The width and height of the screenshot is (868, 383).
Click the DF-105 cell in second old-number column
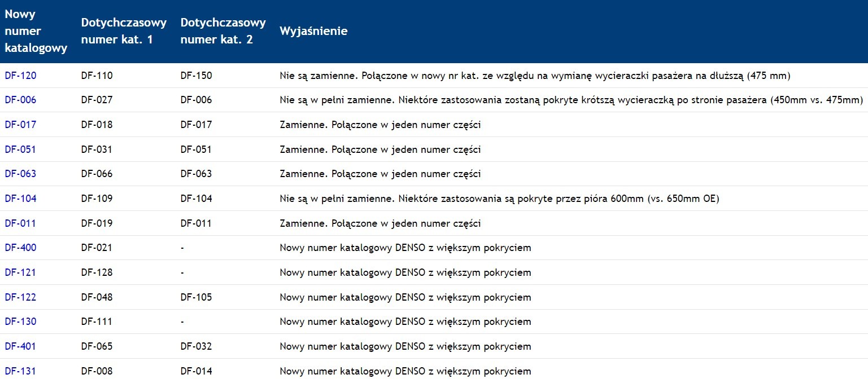click(196, 297)
